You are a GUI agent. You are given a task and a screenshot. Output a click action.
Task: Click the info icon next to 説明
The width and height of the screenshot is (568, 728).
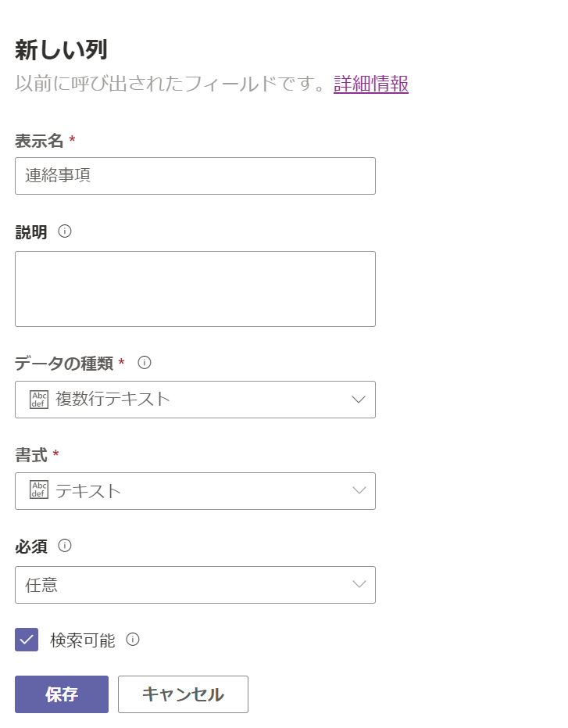65,231
